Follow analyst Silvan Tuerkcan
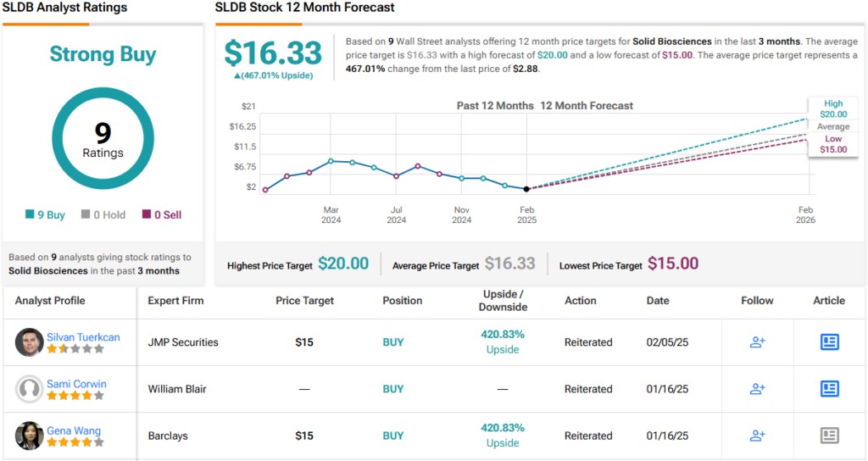This screenshot has height=461, width=868. pos(757,342)
